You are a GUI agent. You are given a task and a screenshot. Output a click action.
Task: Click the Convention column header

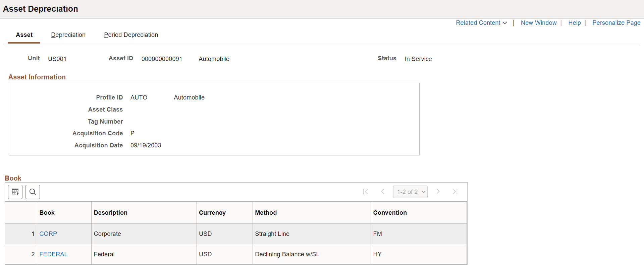[x=390, y=213]
